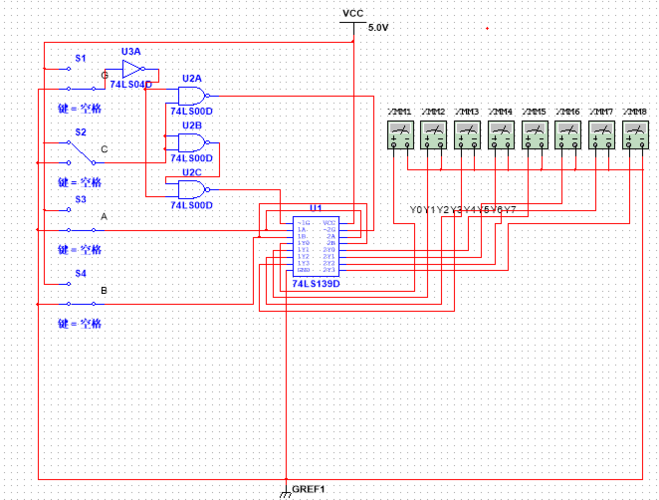Click the XMM6 multimeter

click(x=568, y=135)
